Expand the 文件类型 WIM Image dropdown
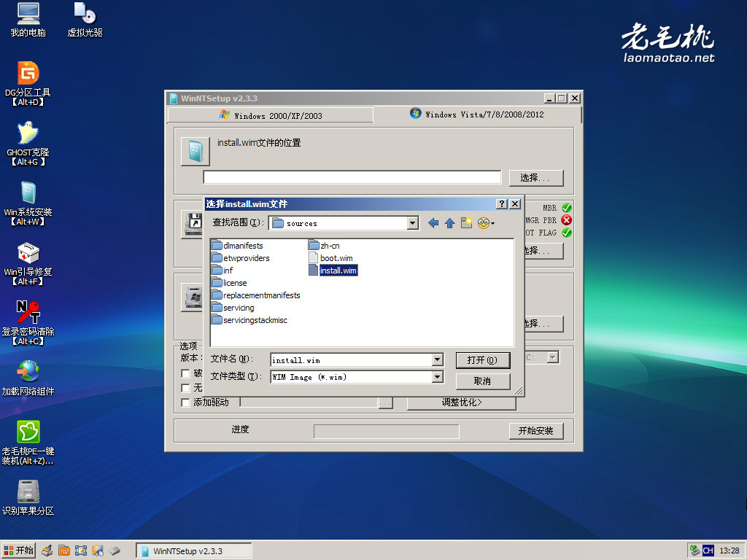The image size is (747, 560). 438,377
